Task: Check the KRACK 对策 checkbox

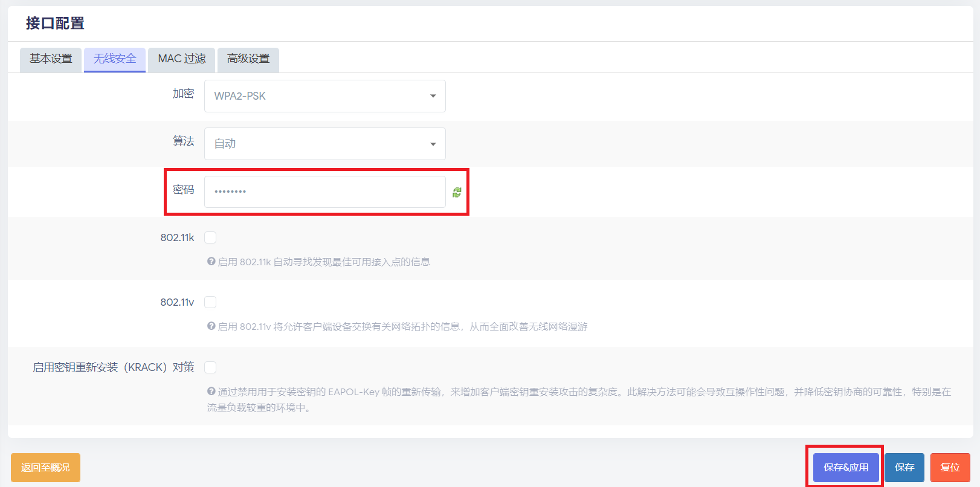Action: tap(210, 367)
